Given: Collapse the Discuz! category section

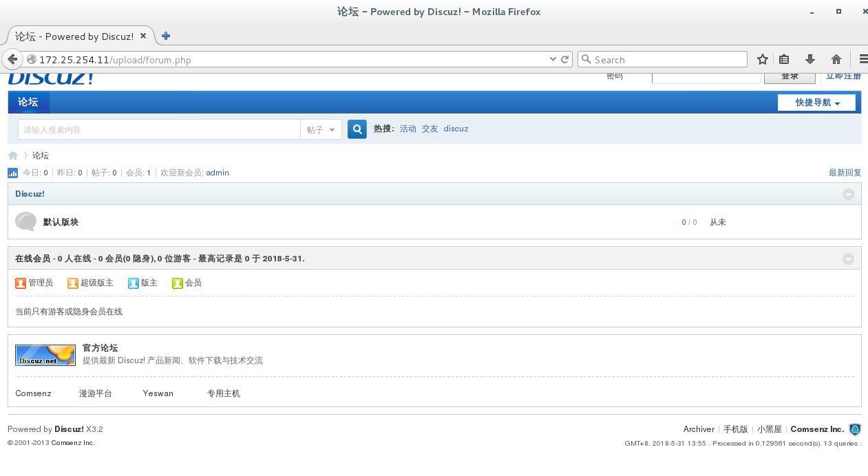Looking at the screenshot, I should 848,194.
